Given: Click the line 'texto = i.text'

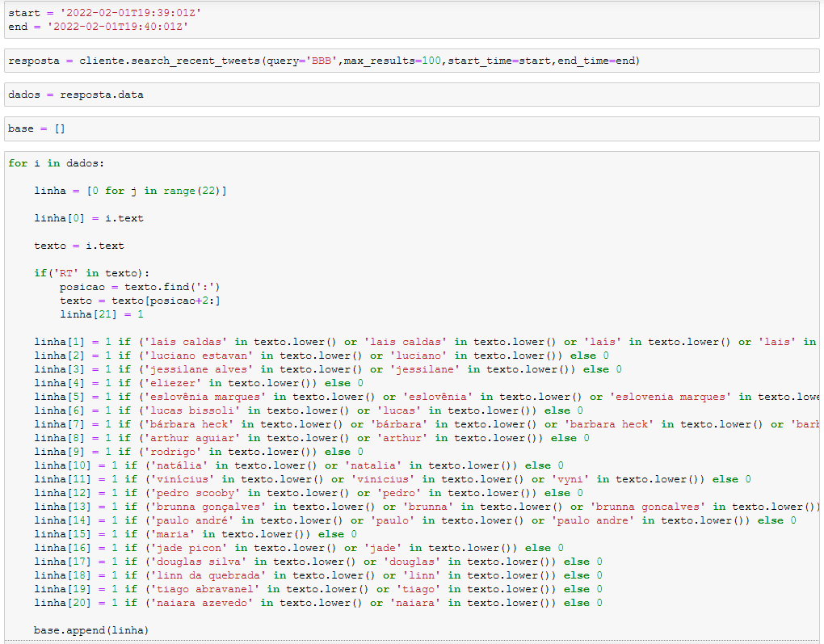Looking at the screenshot, I should point(79,246).
